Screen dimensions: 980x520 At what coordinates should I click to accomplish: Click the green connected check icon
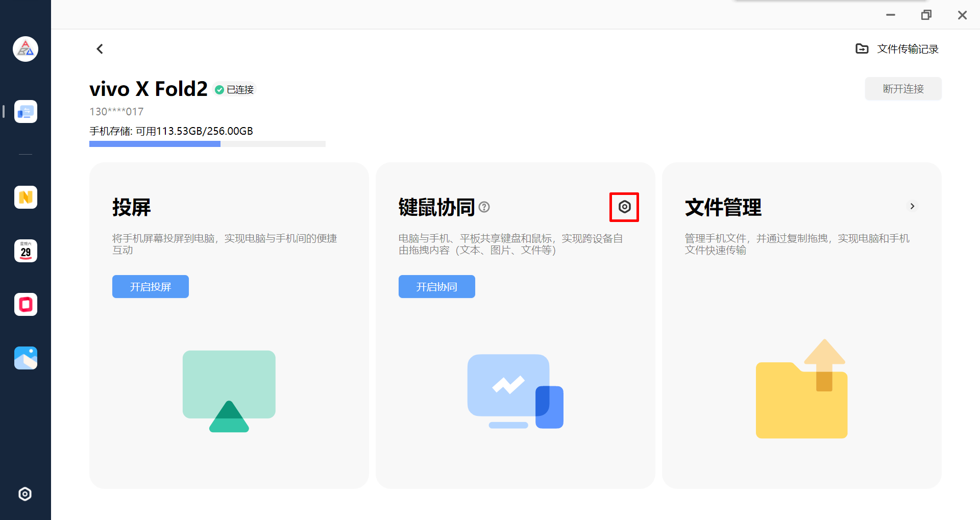tap(219, 90)
